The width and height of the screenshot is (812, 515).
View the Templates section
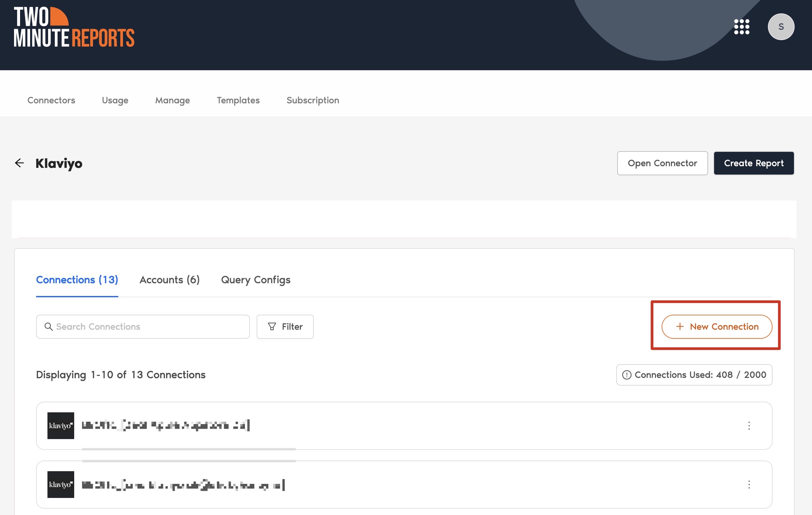238,100
